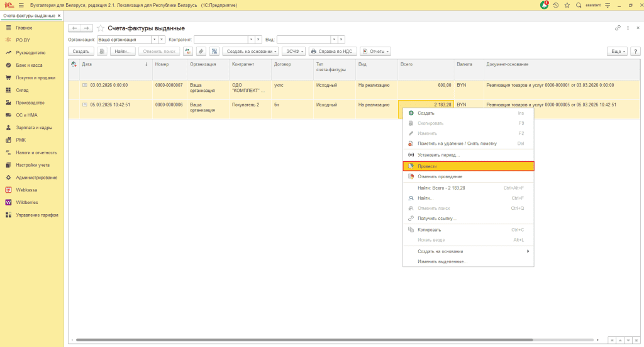Image resolution: width=644 pixels, height=347 pixels.
Task: Open the global search magnifier icon
Action: pos(578,5)
